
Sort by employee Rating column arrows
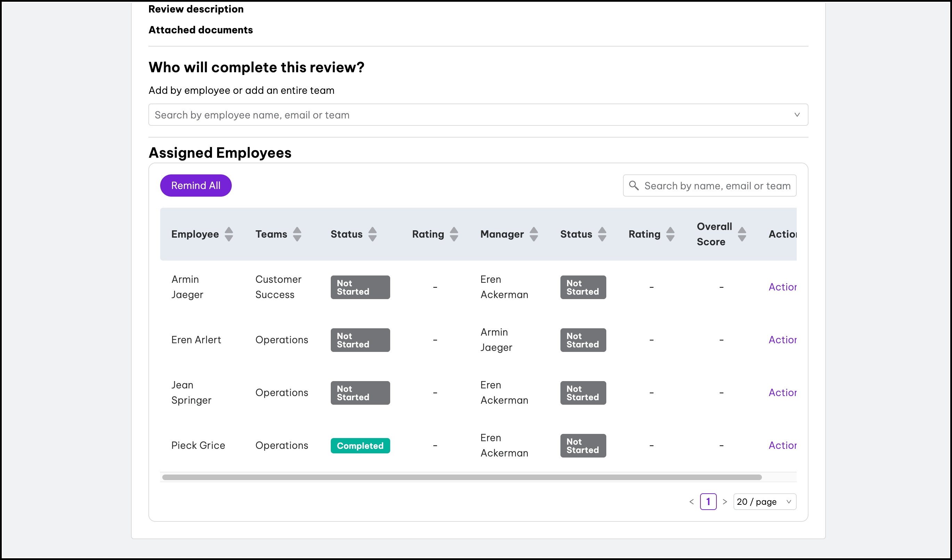(454, 234)
